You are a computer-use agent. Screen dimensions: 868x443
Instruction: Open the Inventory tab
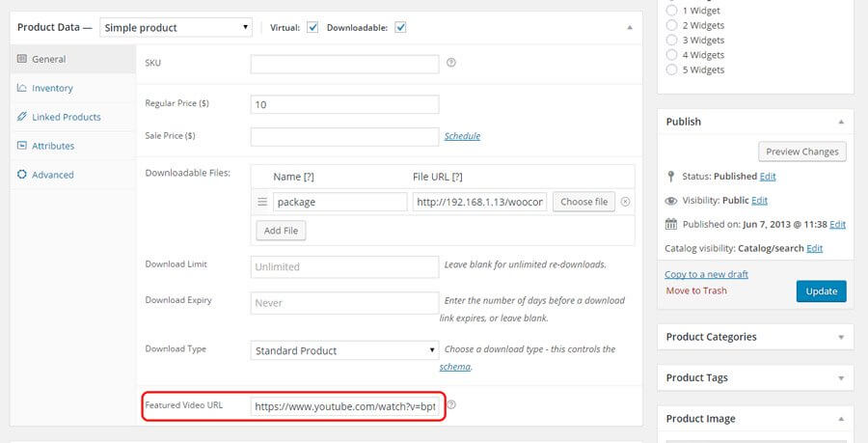(52, 88)
